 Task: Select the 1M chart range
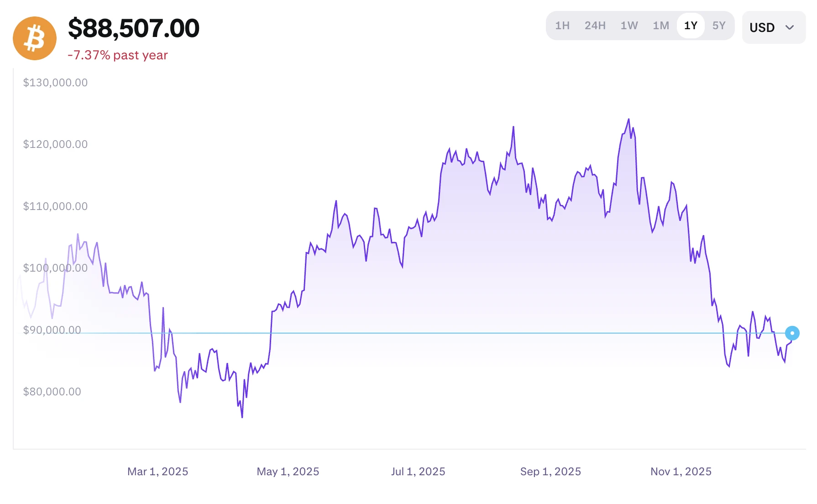coord(661,26)
